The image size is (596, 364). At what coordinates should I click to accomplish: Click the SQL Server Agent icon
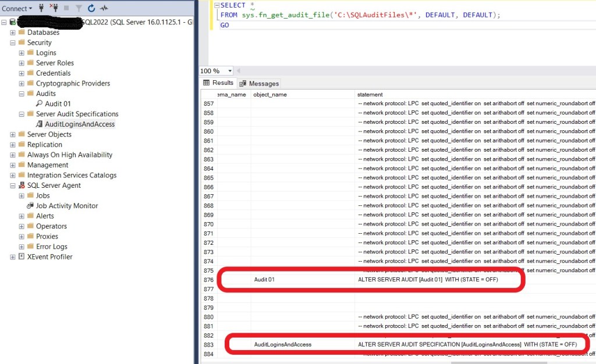(x=22, y=185)
